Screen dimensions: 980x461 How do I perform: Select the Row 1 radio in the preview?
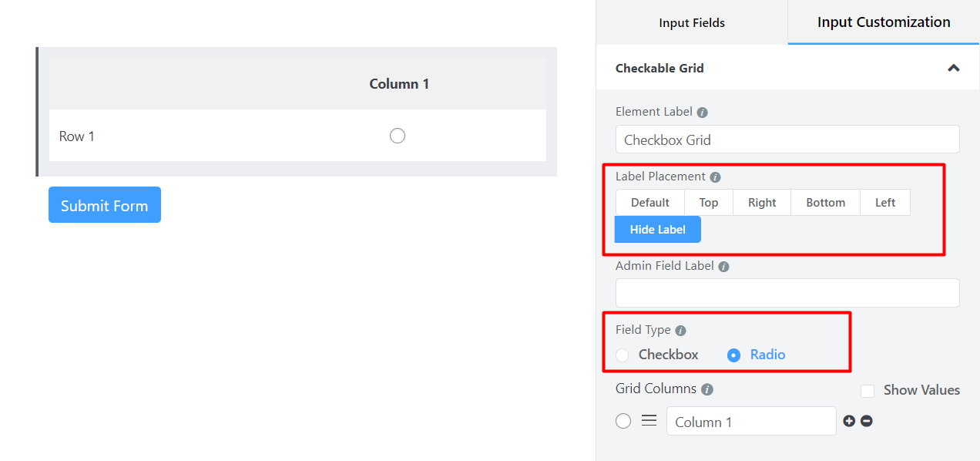397,135
